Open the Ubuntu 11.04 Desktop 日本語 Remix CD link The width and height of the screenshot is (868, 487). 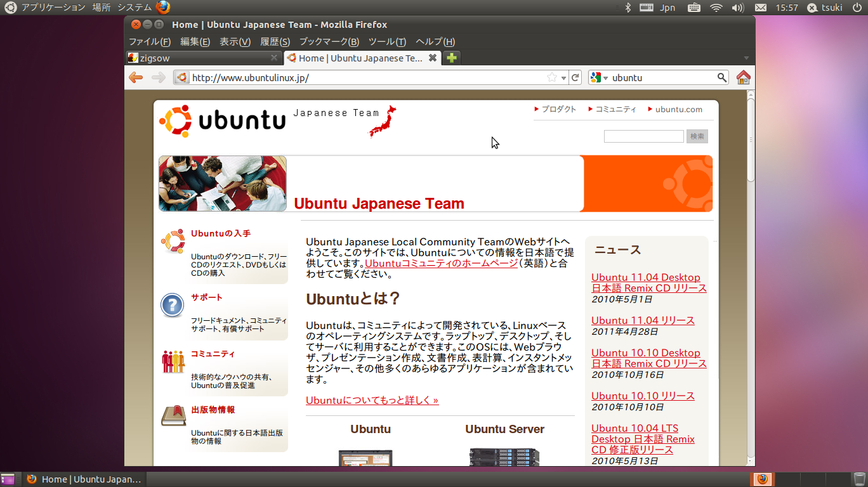click(x=649, y=283)
